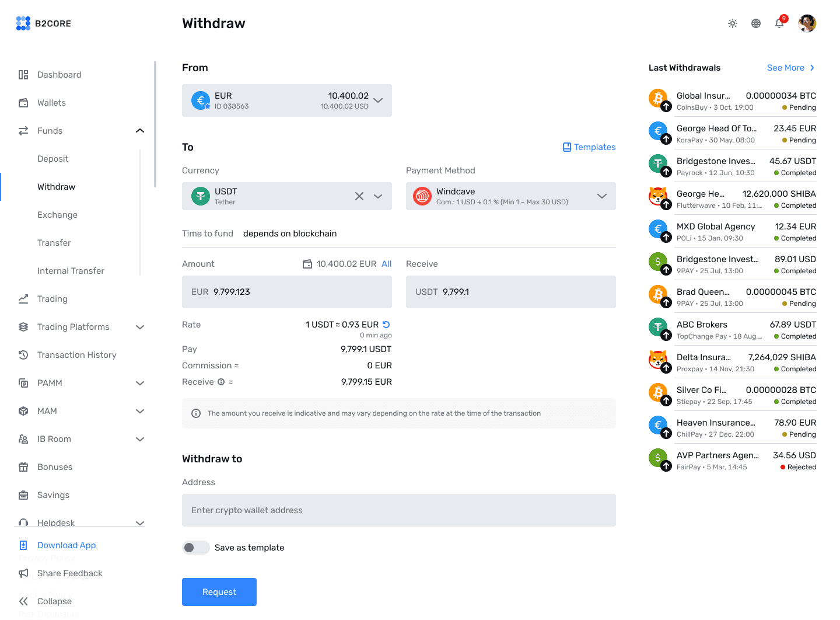Open the Dashboard from sidebar
This screenshot has width=840, height=620.
(x=59, y=74)
